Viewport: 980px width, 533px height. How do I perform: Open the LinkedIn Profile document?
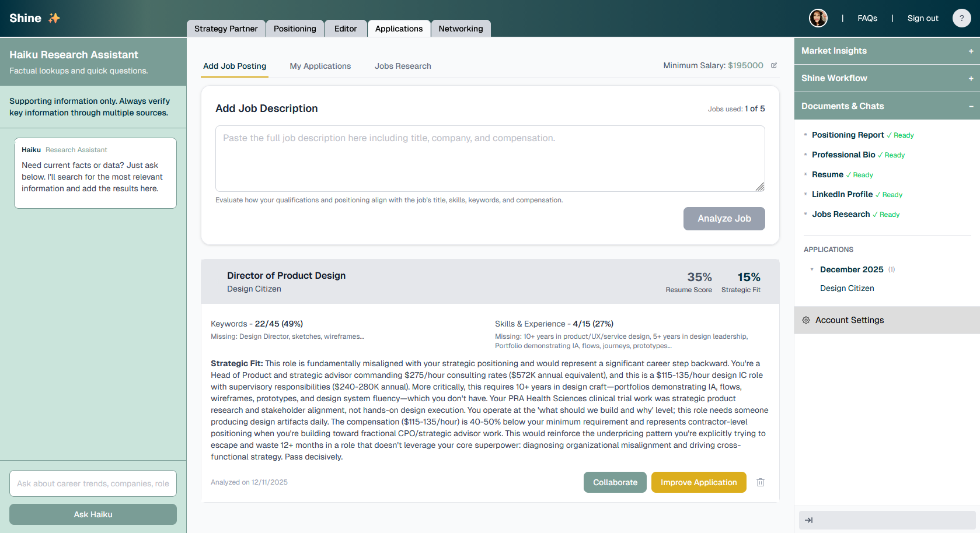(x=842, y=194)
